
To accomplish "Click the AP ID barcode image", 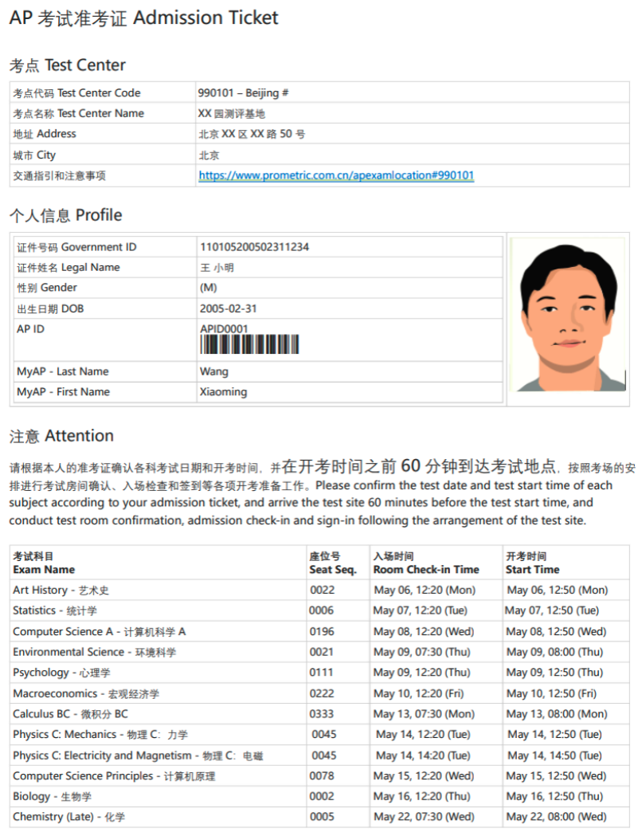I will coord(249,344).
